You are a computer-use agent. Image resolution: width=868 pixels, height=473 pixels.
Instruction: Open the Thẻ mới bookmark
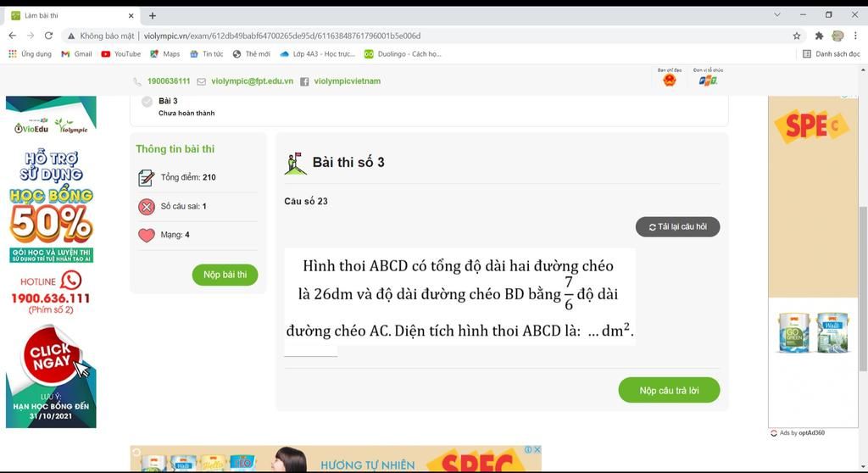251,53
